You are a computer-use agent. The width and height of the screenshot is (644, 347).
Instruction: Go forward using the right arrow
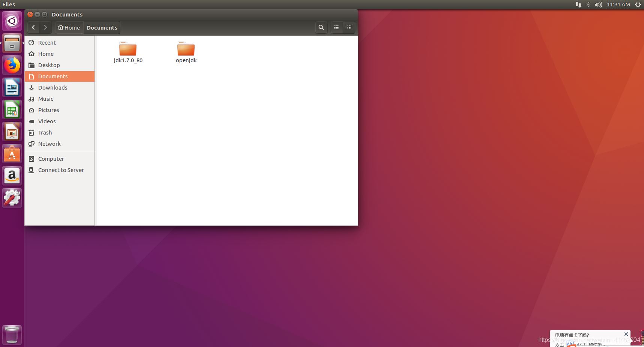pyautogui.click(x=45, y=27)
